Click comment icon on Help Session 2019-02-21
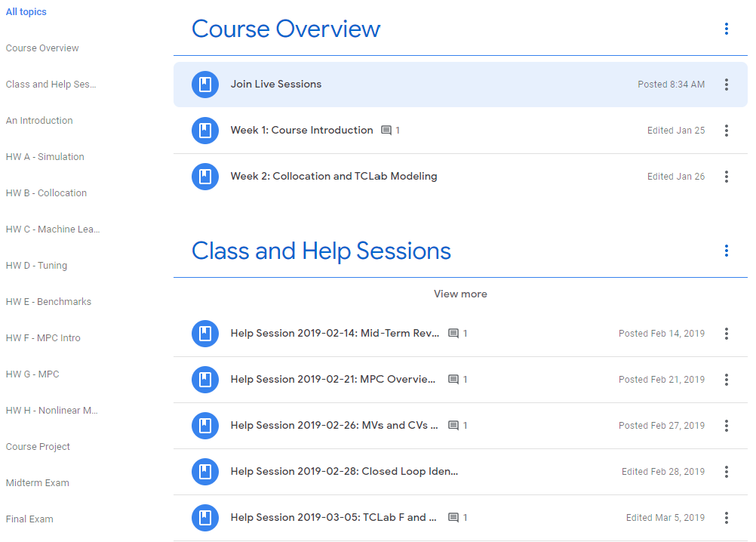This screenshot has height=542, width=756. pyautogui.click(x=453, y=380)
